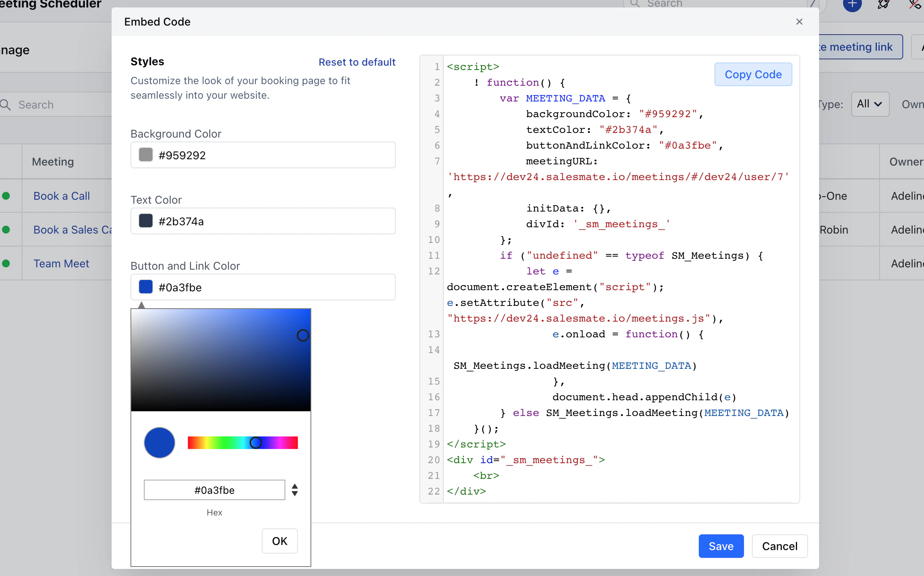Click the Hex value input in the color picker

pos(215,490)
